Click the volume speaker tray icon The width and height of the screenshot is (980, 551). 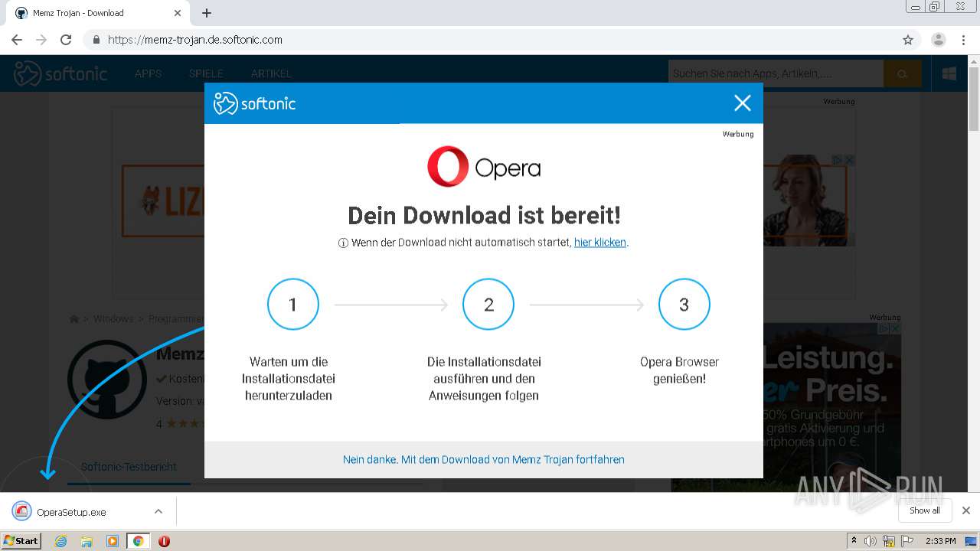[x=871, y=541]
